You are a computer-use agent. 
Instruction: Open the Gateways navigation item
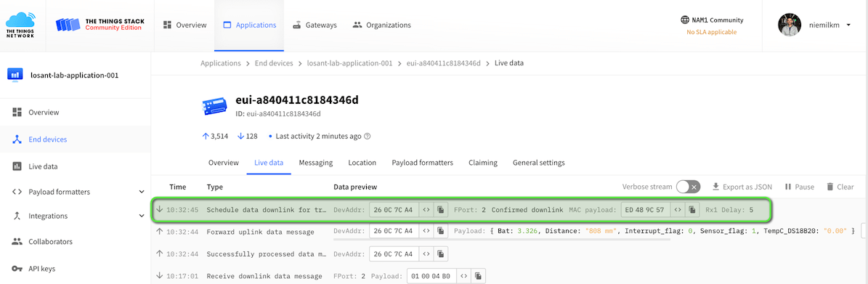[315, 25]
